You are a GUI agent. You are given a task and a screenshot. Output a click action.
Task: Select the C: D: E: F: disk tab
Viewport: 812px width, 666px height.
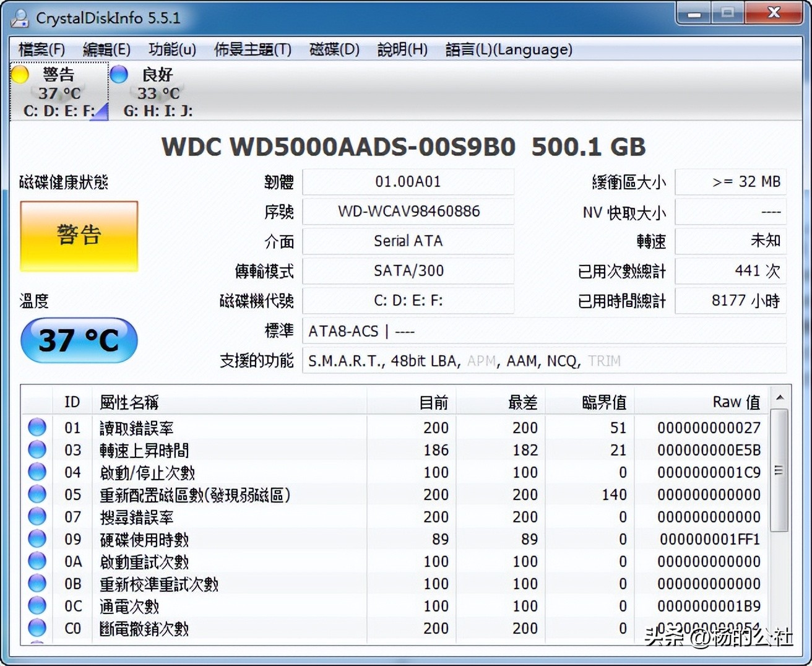click(59, 110)
